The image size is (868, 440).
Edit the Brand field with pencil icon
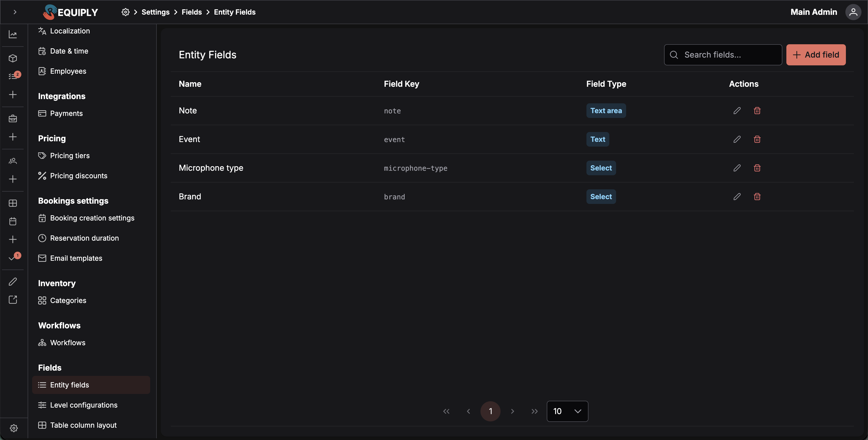[x=737, y=197]
